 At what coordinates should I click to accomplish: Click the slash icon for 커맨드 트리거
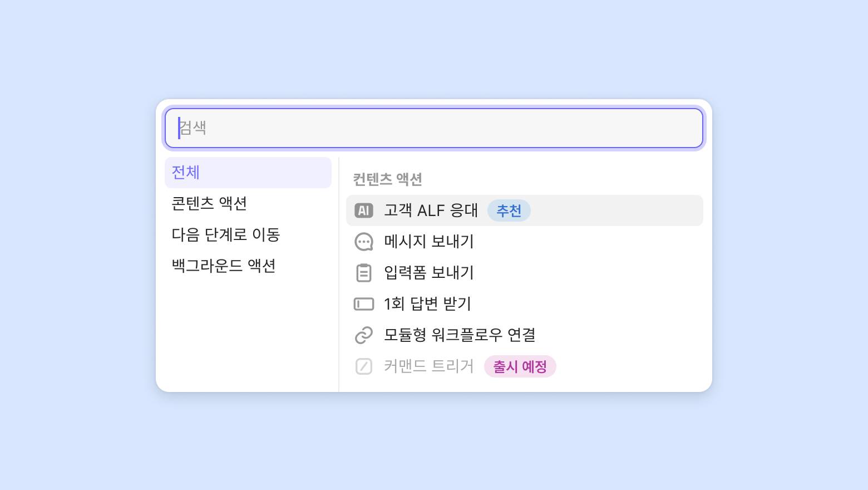pyautogui.click(x=364, y=366)
